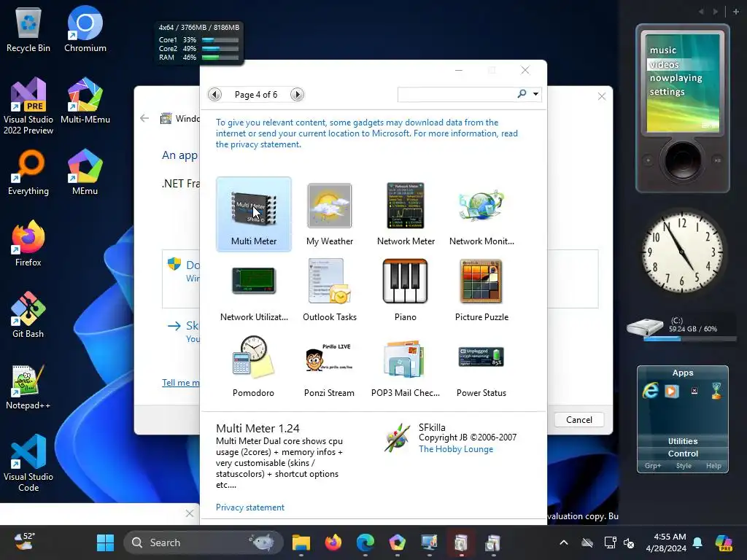
Task: Click Help in the launcher gadget
Action: [x=713, y=466]
